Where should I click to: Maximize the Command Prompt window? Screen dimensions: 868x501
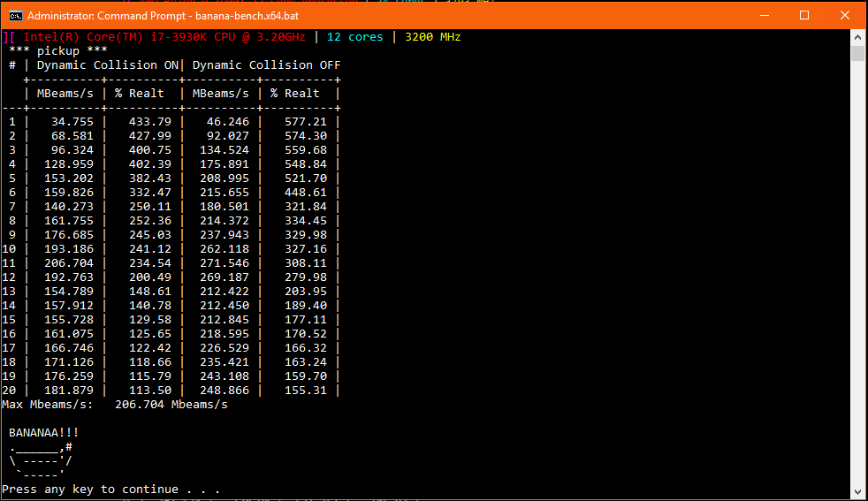804,16
